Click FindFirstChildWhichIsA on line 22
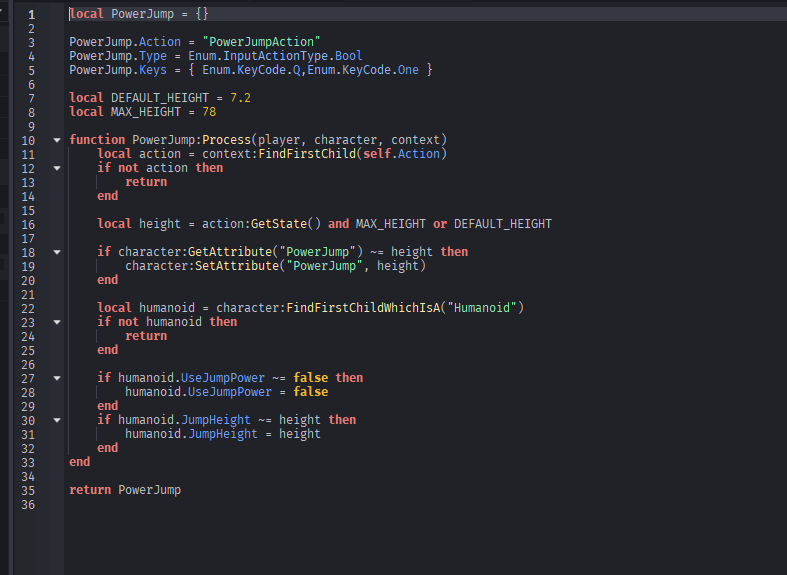 pyautogui.click(x=363, y=308)
